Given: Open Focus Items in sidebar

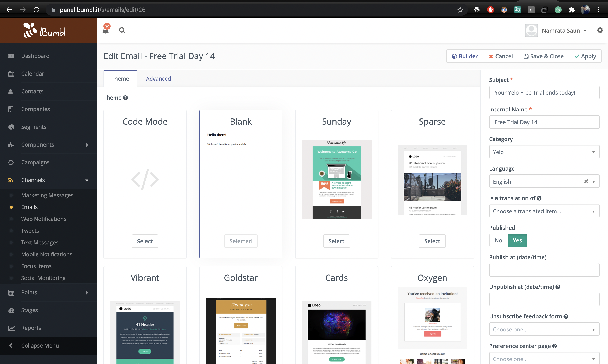Looking at the screenshot, I should pyautogui.click(x=36, y=266).
